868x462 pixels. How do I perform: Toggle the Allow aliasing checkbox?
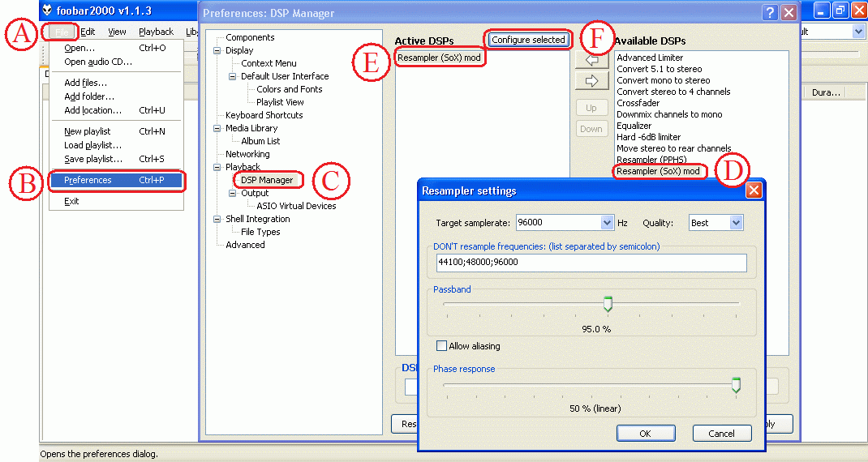(441, 346)
